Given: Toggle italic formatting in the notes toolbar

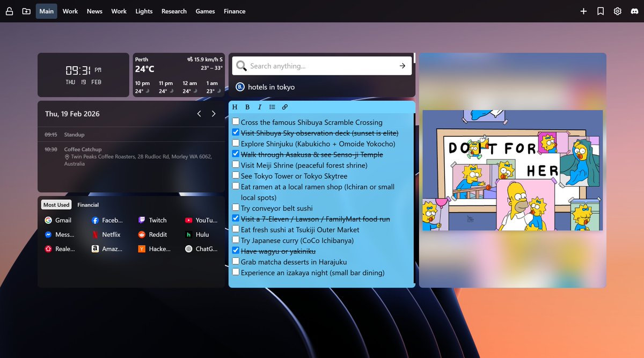Looking at the screenshot, I should (260, 107).
